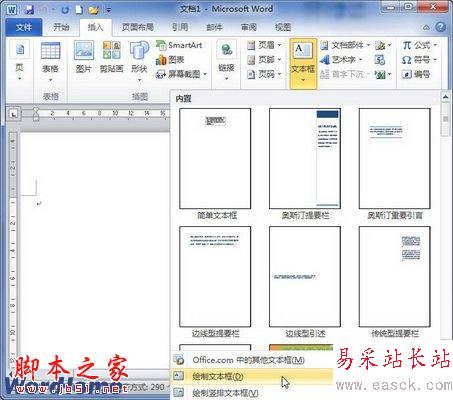Click the gallery scrollbar up arrow

[445, 97]
